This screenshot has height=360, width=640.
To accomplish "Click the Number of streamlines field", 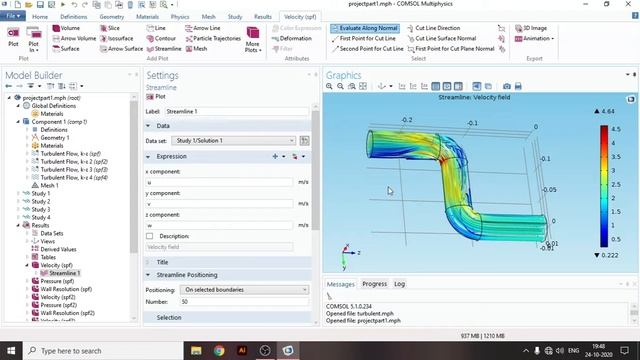I will point(244,302).
